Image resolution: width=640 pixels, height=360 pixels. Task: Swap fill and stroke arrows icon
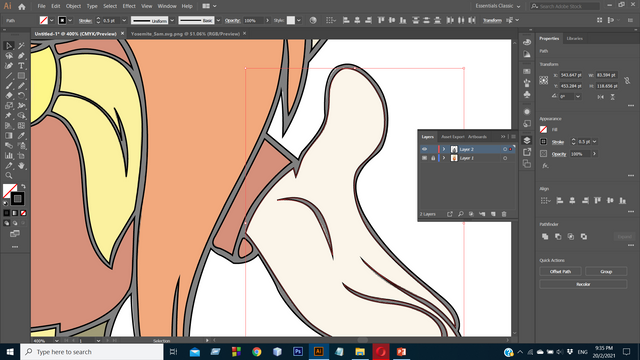coord(23,187)
